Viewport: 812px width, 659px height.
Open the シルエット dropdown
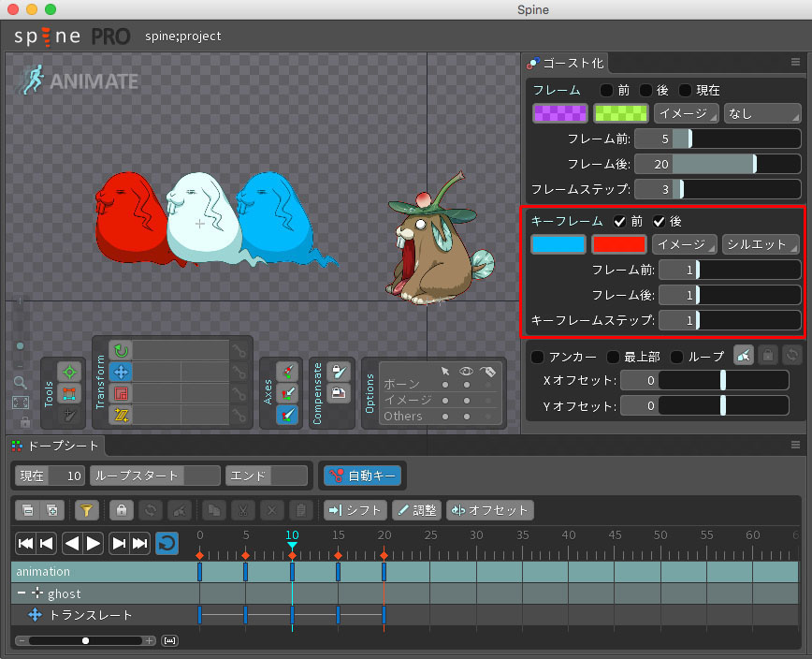[761, 244]
